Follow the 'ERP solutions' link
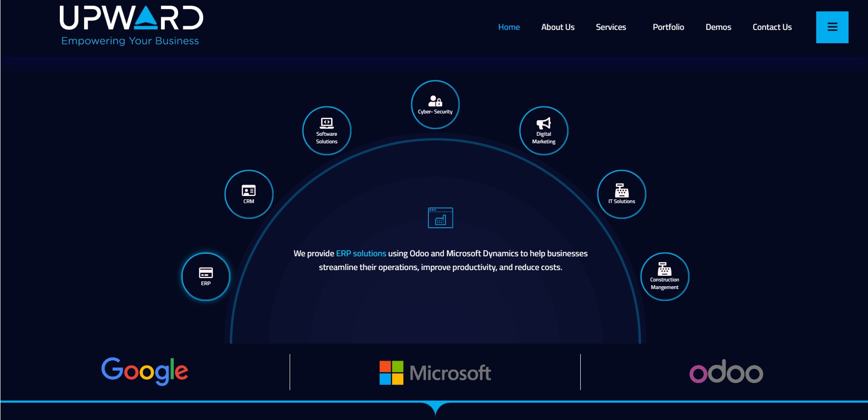The width and height of the screenshot is (868, 420). tap(361, 253)
